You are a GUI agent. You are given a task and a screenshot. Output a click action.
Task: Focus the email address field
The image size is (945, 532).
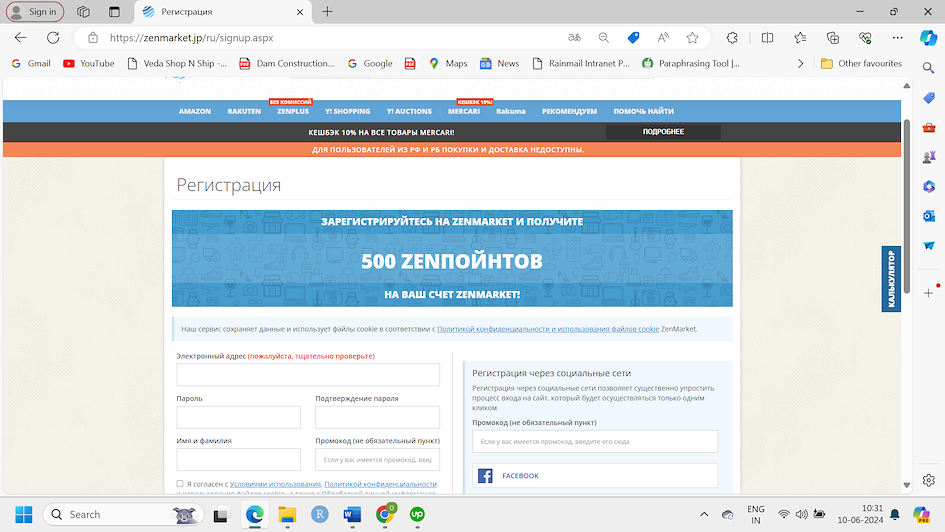point(308,375)
